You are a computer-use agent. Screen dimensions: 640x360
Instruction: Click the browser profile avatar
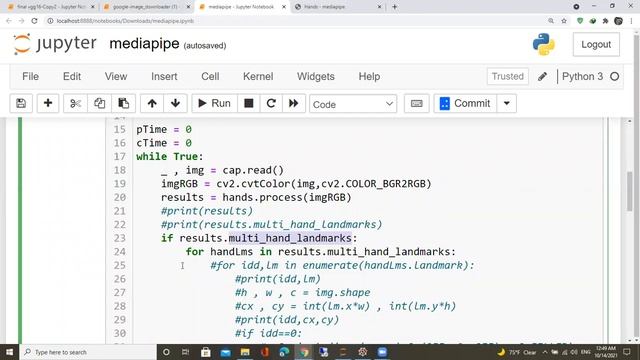[x=618, y=21]
